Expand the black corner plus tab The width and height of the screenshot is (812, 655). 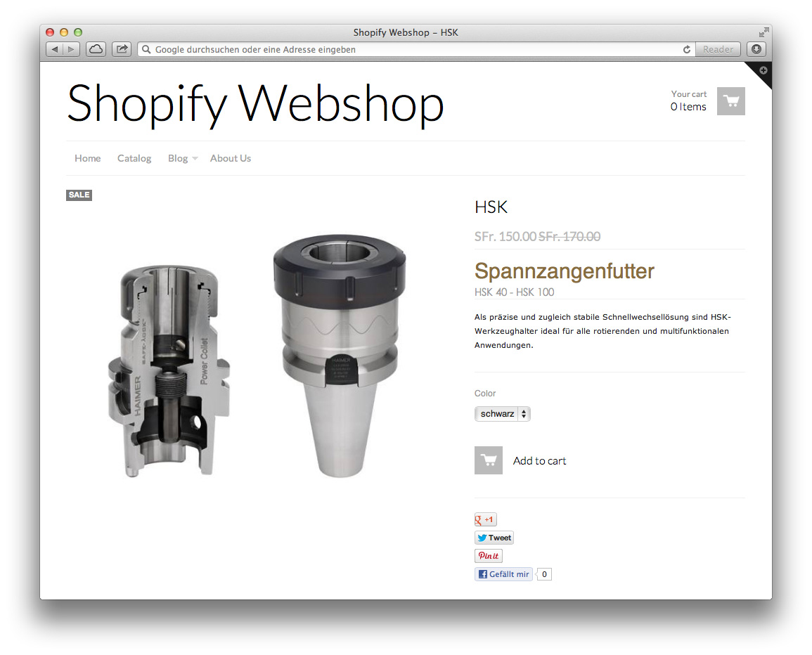pyautogui.click(x=763, y=70)
